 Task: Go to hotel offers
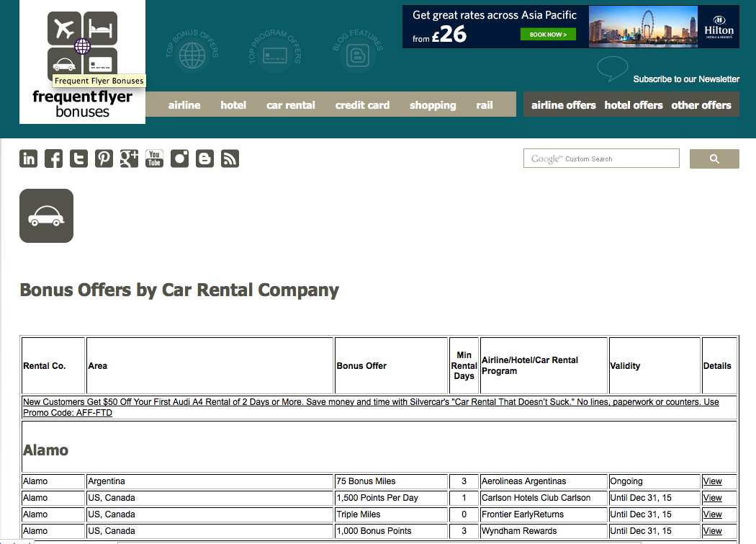634,104
